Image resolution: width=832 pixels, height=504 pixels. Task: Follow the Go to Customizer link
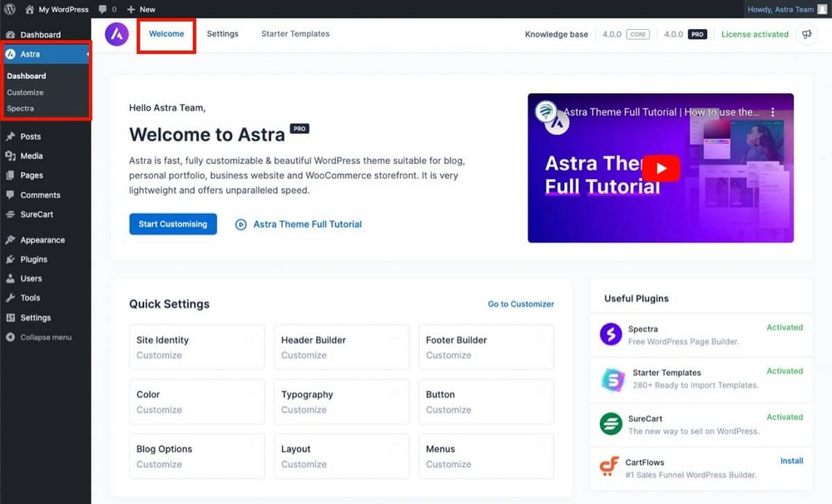point(521,304)
